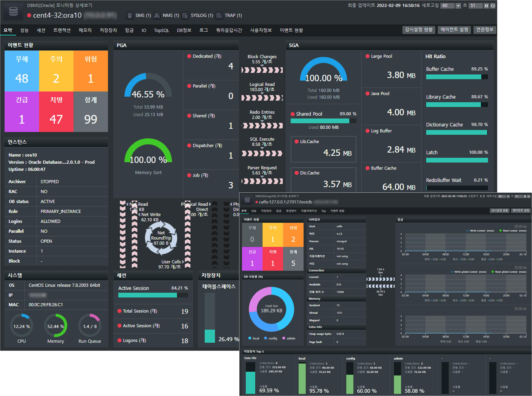This screenshot has width=532, height=396.
Task: Click 감시설정 현황 button in MongoDB window
Action: coord(500,211)
